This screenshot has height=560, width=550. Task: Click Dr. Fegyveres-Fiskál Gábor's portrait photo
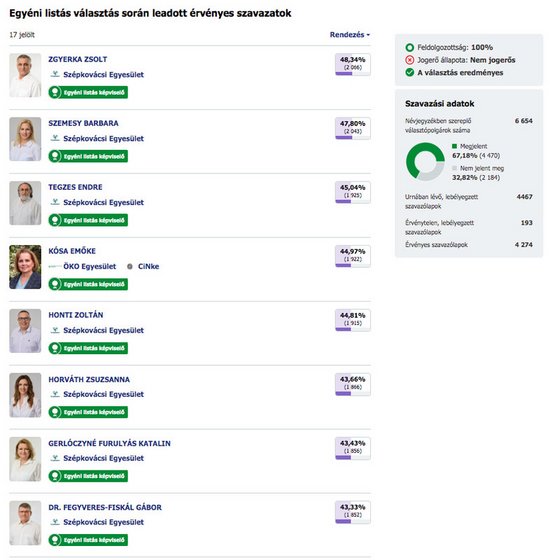pyautogui.click(x=25, y=523)
